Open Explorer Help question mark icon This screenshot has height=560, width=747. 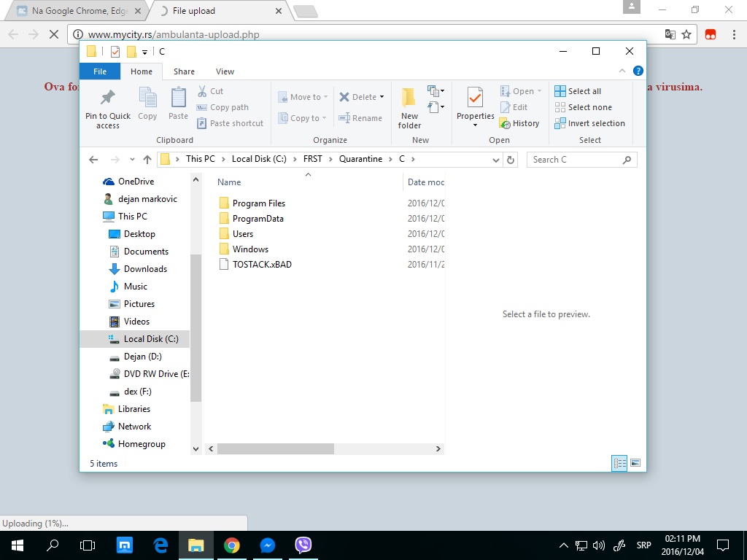click(638, 71)
